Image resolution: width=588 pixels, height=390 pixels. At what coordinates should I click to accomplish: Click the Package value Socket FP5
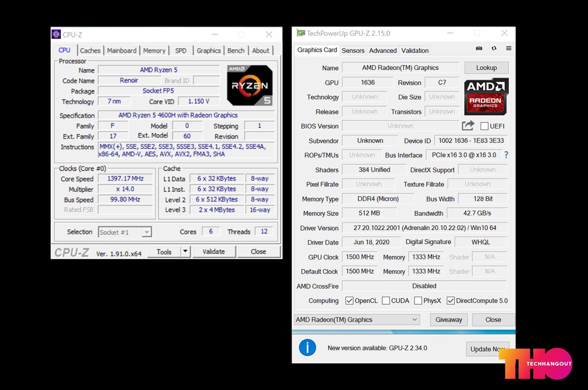(x=158, y=91)
